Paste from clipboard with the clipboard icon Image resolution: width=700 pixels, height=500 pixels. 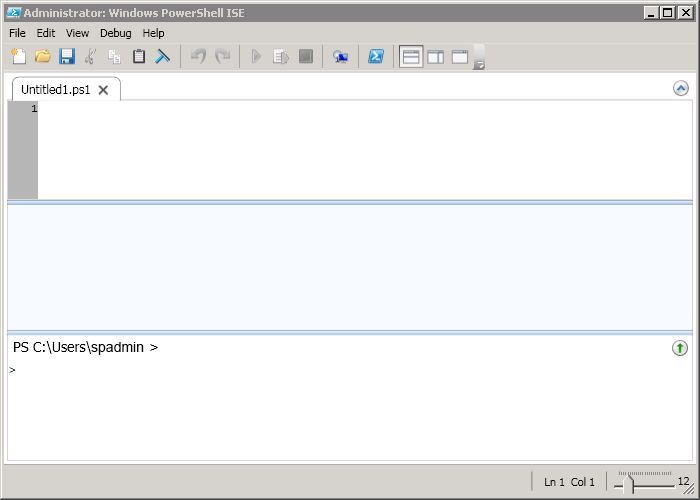139,56
